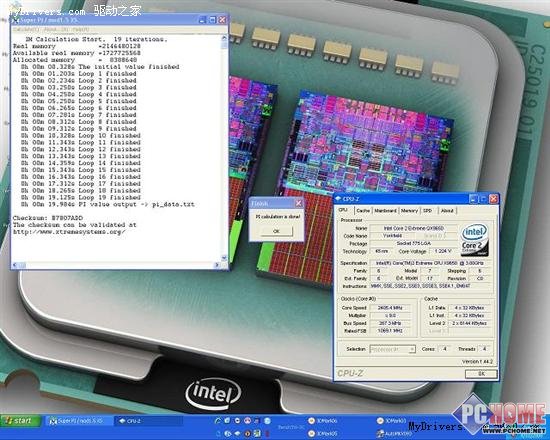Viewport: 550px width, 440px height.
Task: Click Super PI horizontal scroll right arrow
Action: pyautogui.click(x=217, y=265)
